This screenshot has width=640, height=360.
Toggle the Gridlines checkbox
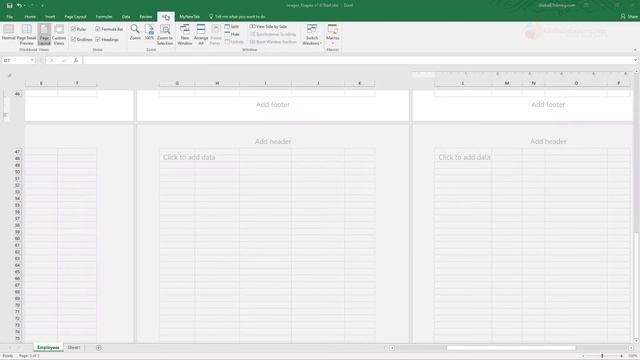[82, 40]
